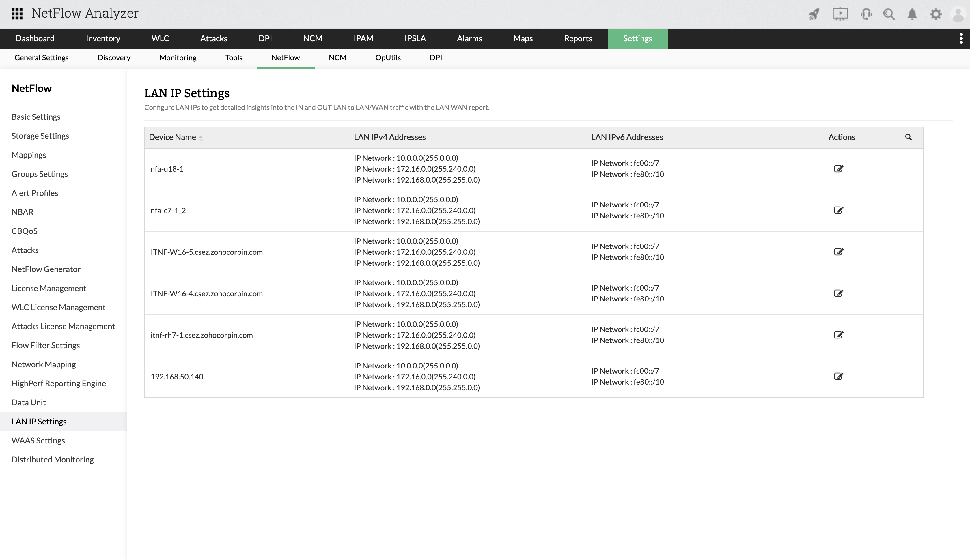Select the LAN IP Settings sidebar entry
Screen dimensions: 970x560
[x=38, y=421]
